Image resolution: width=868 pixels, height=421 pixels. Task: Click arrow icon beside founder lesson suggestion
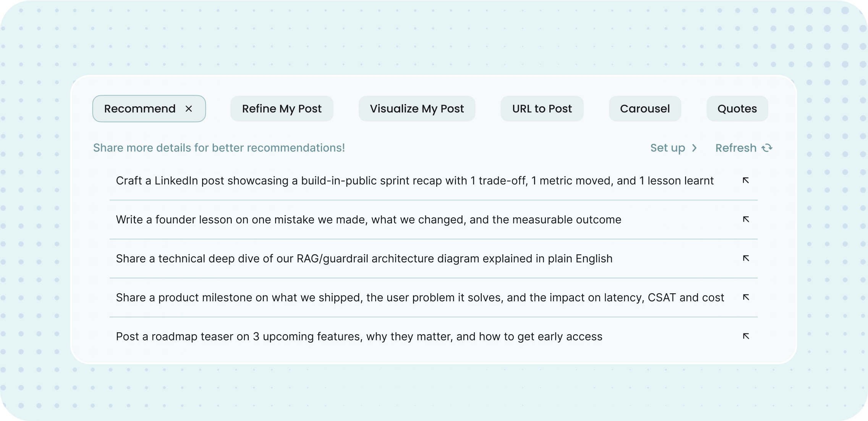point(746,219)
